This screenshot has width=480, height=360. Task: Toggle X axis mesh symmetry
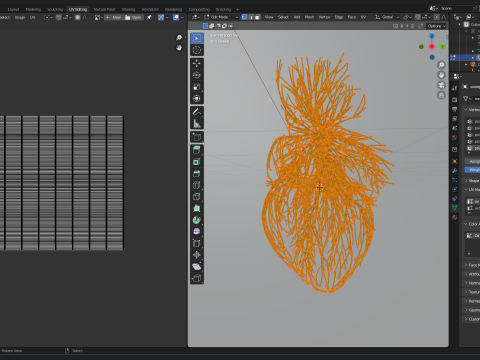click(x=402, y=26)
